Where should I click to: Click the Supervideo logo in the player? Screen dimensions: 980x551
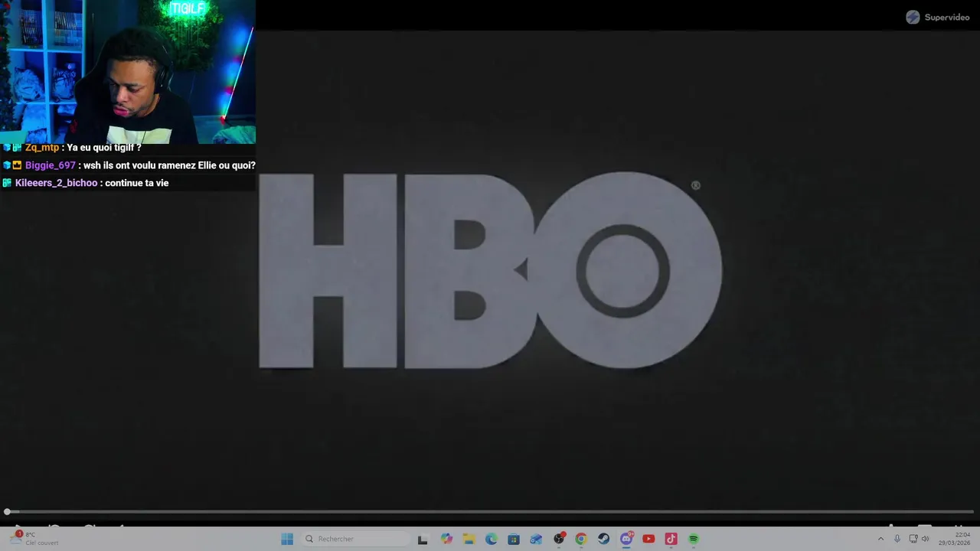pos(938,17)
